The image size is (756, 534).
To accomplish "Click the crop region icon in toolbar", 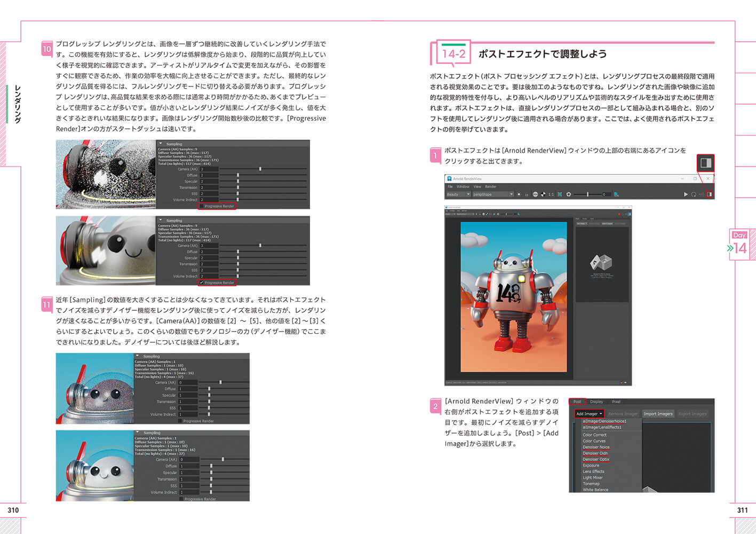I will tap(560, 194).
